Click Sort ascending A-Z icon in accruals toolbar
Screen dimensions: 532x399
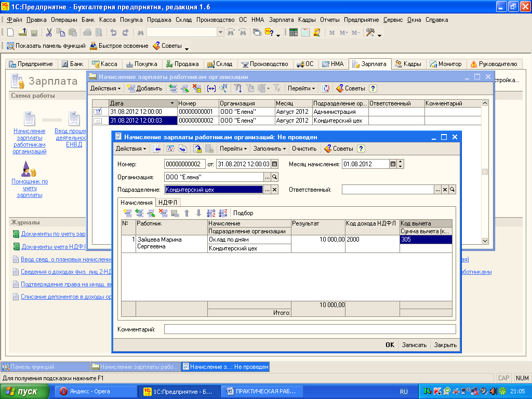(x=211, y=213)
